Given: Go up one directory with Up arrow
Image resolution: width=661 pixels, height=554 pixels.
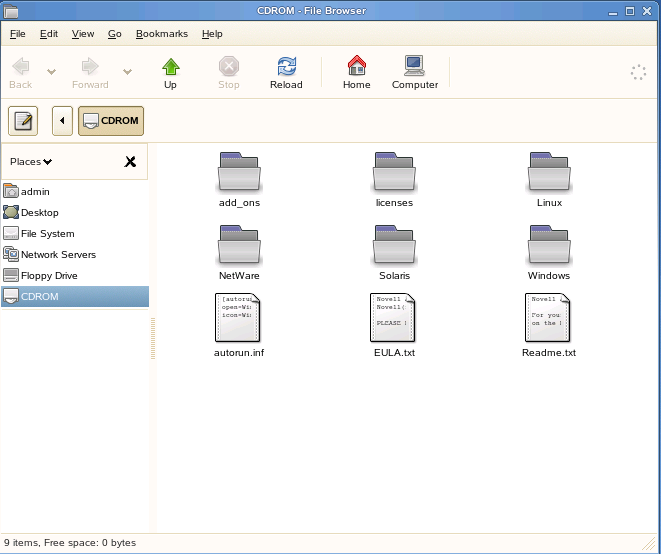Looking at the screenshot, I should click(170, 73).
